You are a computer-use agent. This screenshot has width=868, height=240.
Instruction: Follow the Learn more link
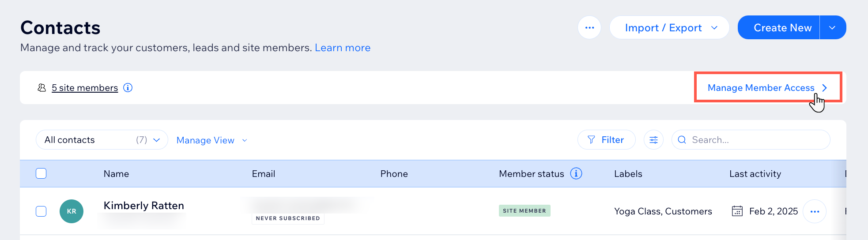343,48
